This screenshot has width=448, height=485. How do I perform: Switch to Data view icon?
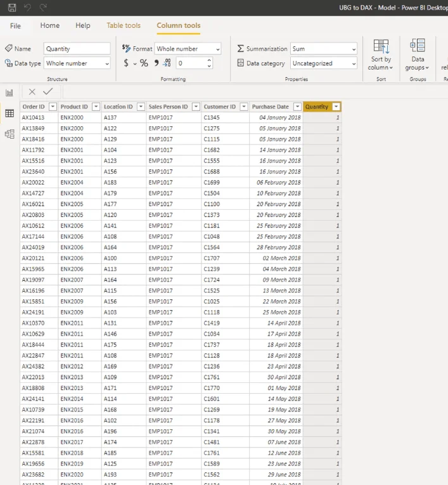pyautogui.click(x=10, y=113)
